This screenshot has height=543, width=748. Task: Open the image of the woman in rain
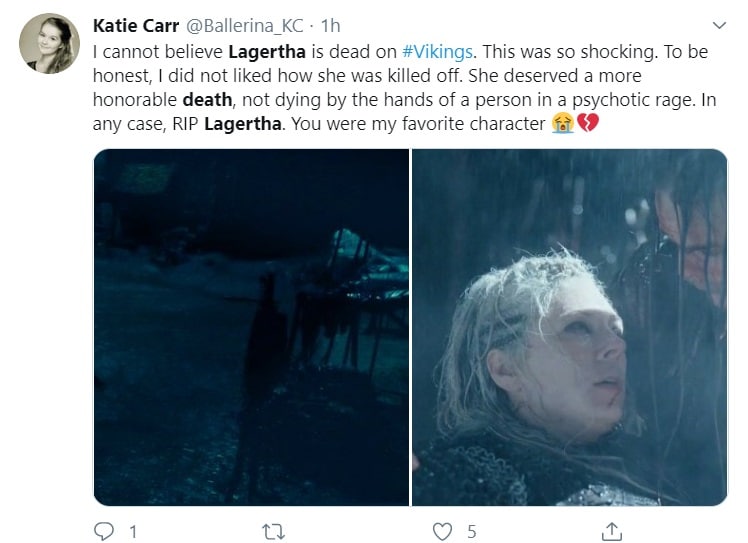(570, 327)
